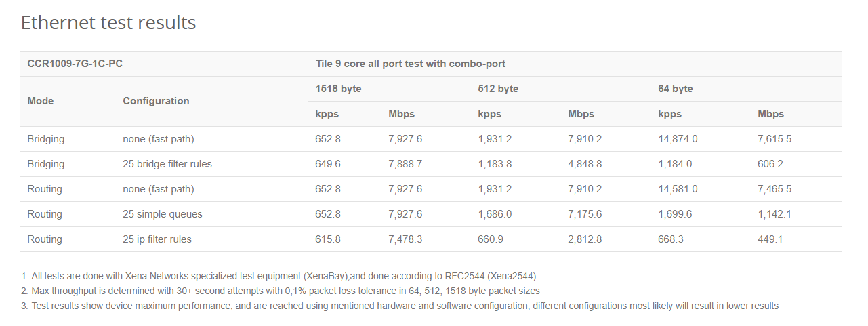Click the 512 byte column group header

coord(498,89)
